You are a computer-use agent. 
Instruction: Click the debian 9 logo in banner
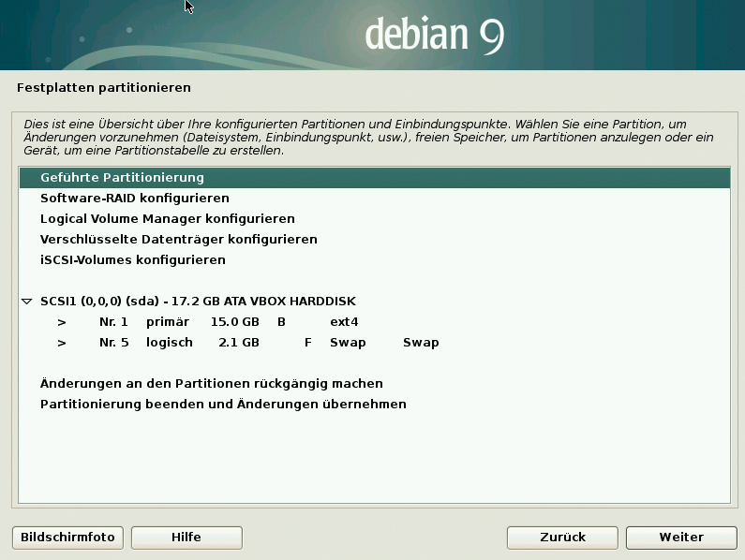pos(434,35)
